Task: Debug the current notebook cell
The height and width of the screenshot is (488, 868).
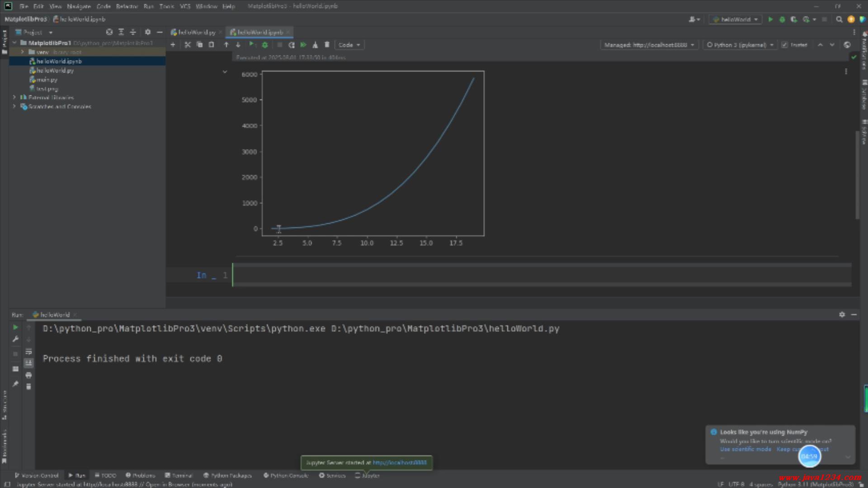Action: (x=265, y=45)
